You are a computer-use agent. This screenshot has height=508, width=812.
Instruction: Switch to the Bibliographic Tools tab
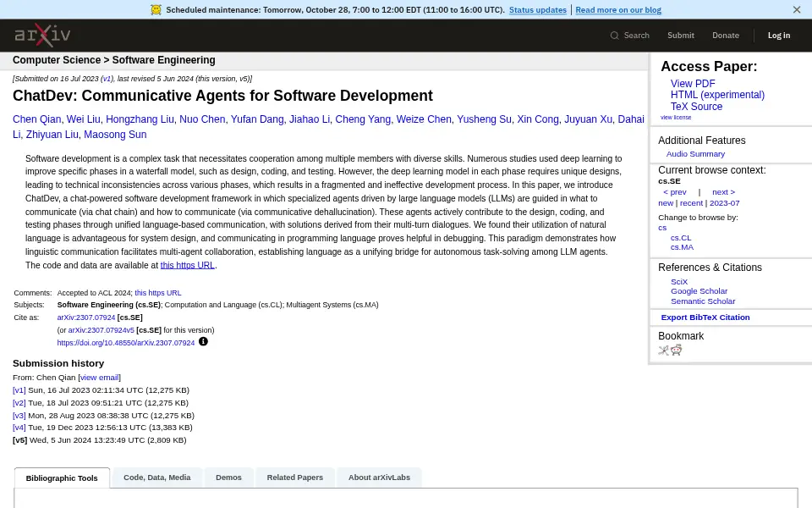click(x=62, y=478)
